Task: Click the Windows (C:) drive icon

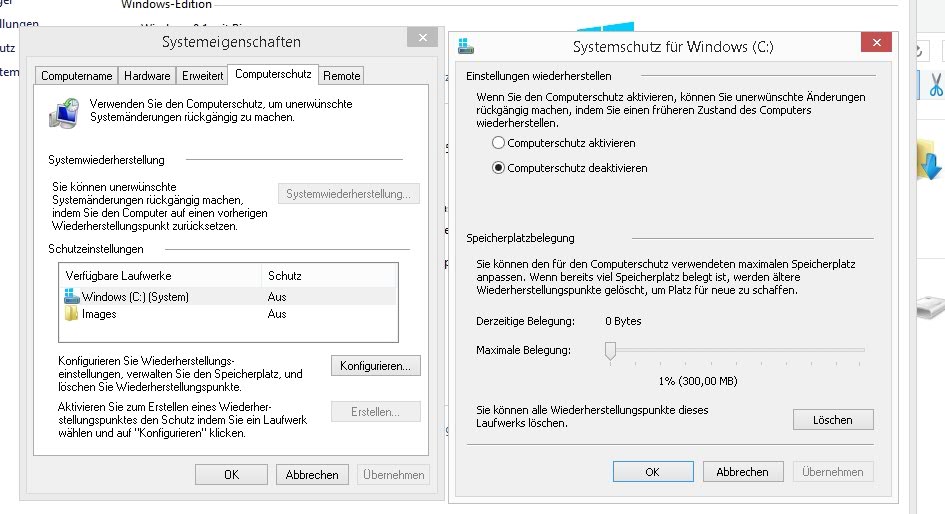Action: coord(72,296)
